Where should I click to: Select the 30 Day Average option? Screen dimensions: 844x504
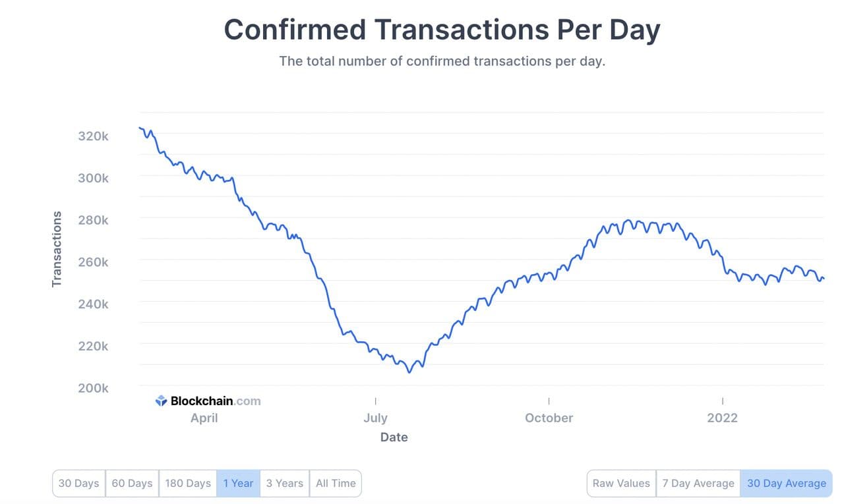click(x=786, y=483)
